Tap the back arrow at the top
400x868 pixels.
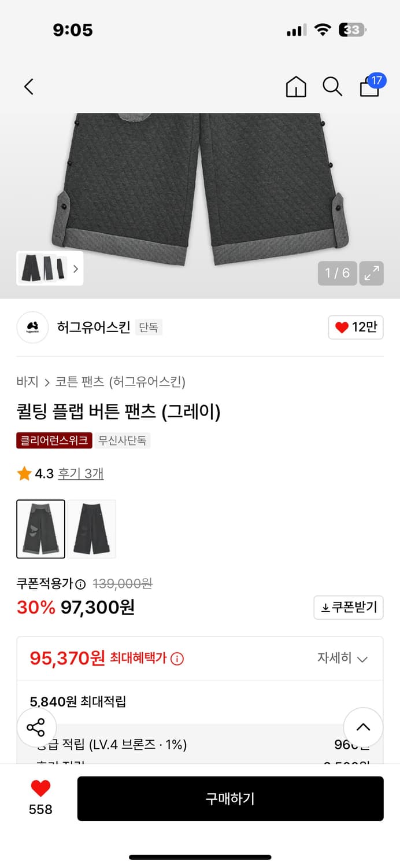click(29, 86)
